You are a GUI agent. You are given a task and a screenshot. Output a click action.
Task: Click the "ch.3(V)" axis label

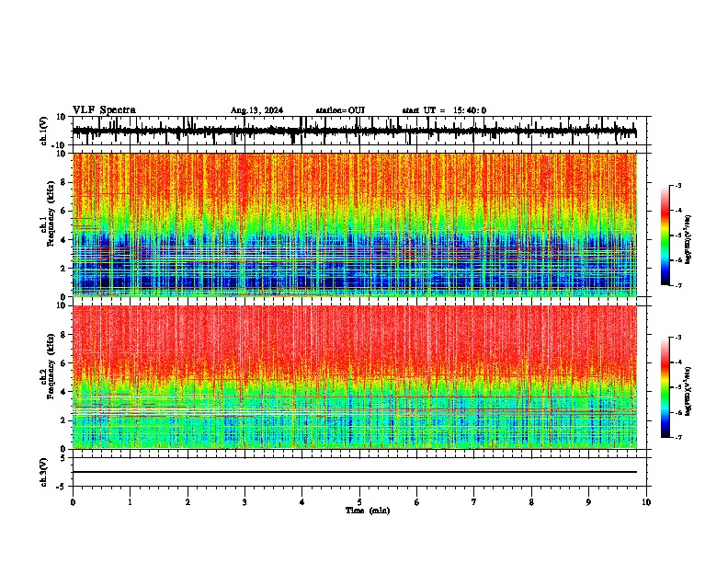tap(44, 473)
